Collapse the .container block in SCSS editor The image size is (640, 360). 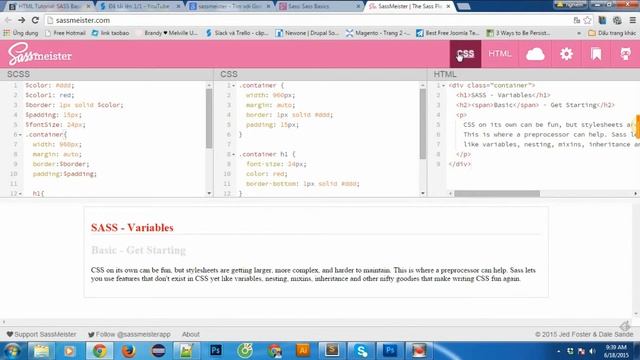point(20,135)
